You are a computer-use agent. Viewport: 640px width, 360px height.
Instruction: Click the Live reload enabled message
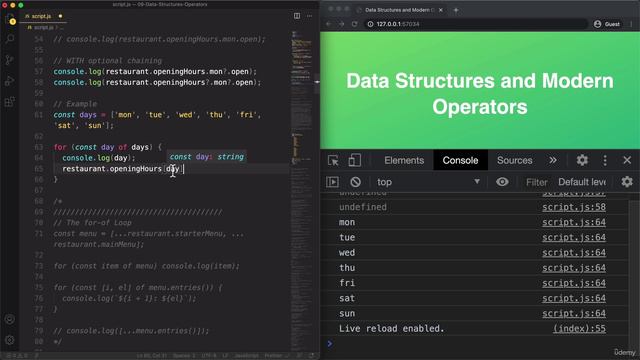click(x=391, y=329)
